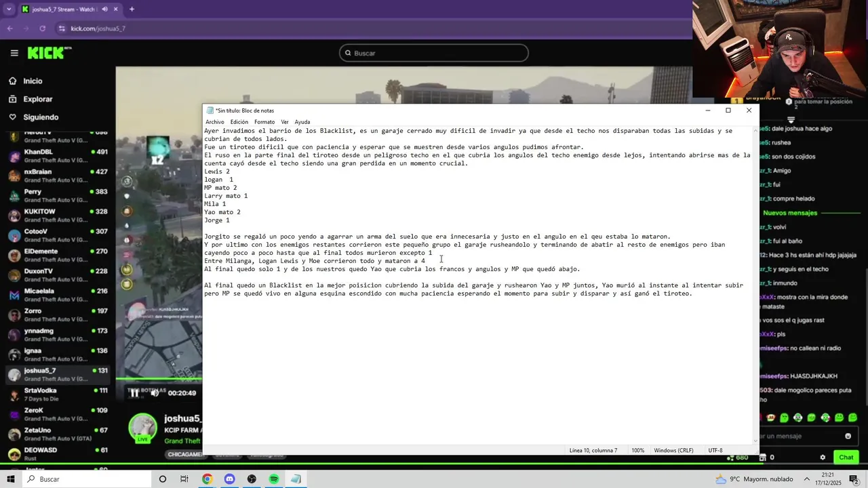Click 'Línea 10, columna 7' status text
The height and width of the screenshot is (488, 868).
click(x=593, y=451)
